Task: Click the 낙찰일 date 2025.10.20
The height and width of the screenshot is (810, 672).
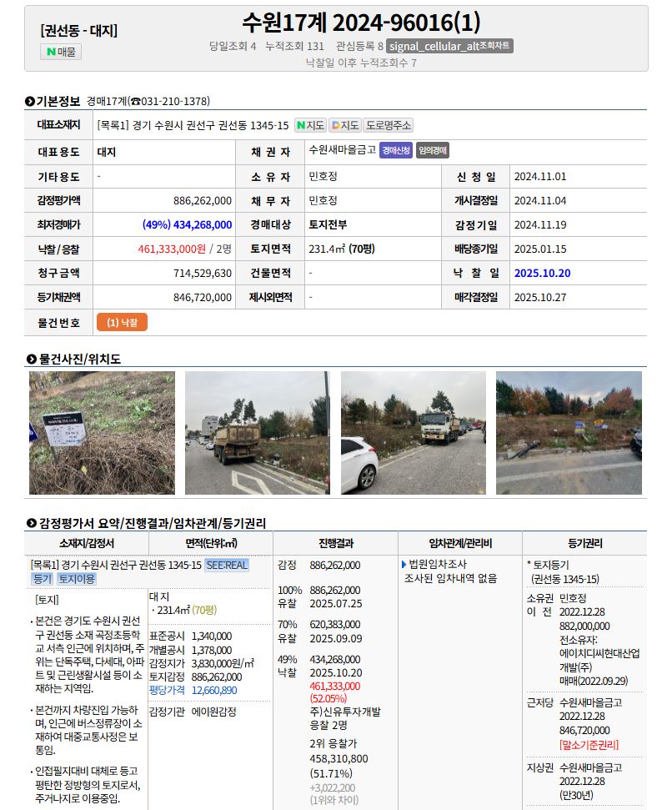Action: pos(542,273)
